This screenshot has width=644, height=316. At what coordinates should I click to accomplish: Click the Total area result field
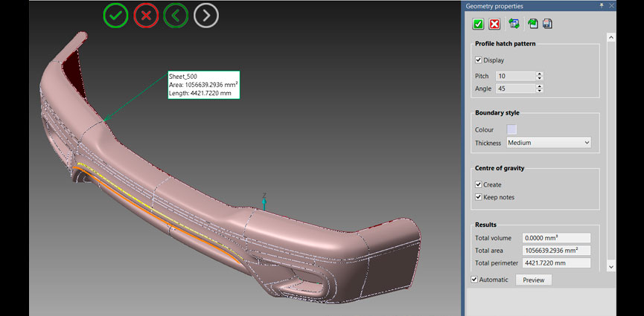click(x=556, y=251)
